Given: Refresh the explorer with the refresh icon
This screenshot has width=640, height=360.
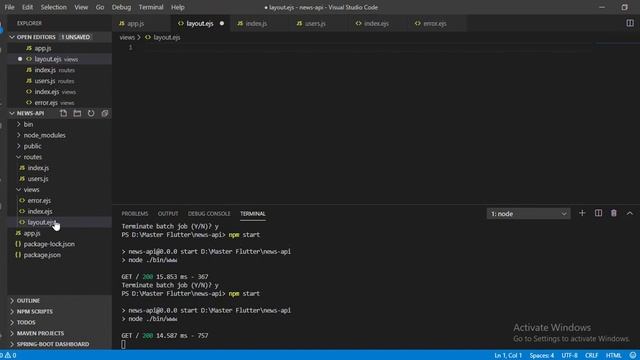Looking at the screenshot, I should point(91,113).
